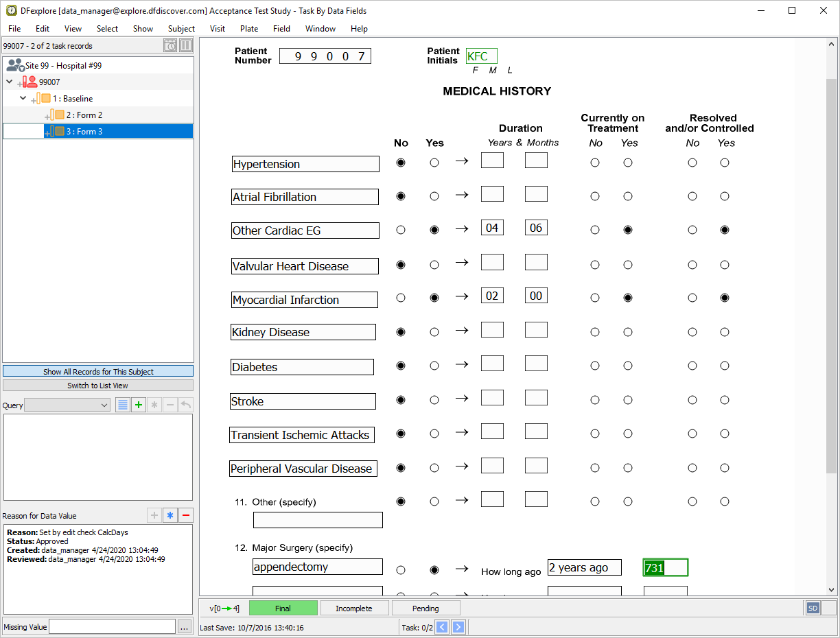This screenshot has width=840, height=638.
Task: Click the green add query plus icon
Action: (x=139, y=405)
